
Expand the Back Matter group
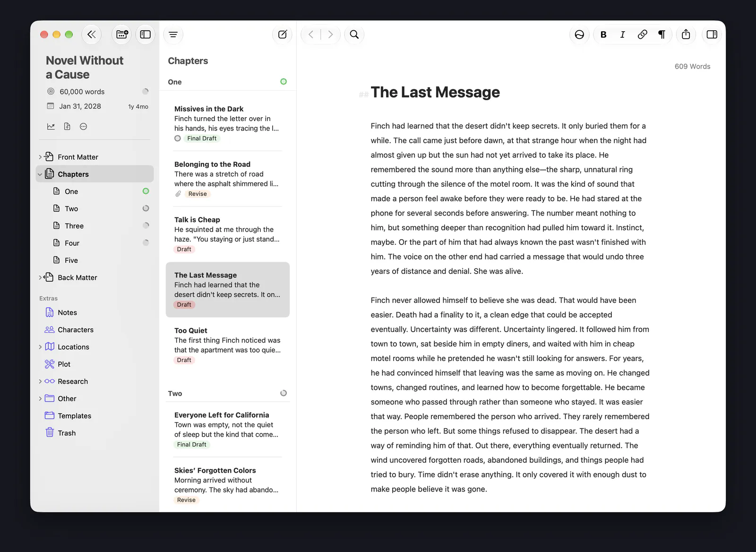click(40, 278)
